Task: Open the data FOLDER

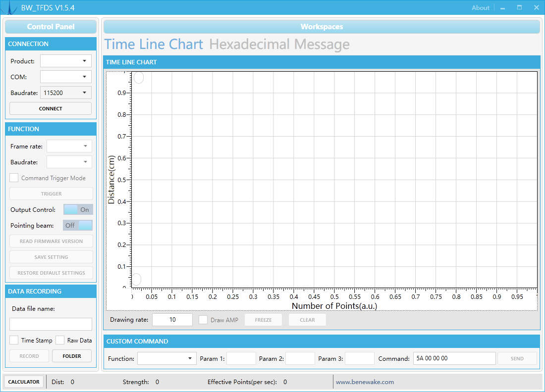Action: [72, 356]
